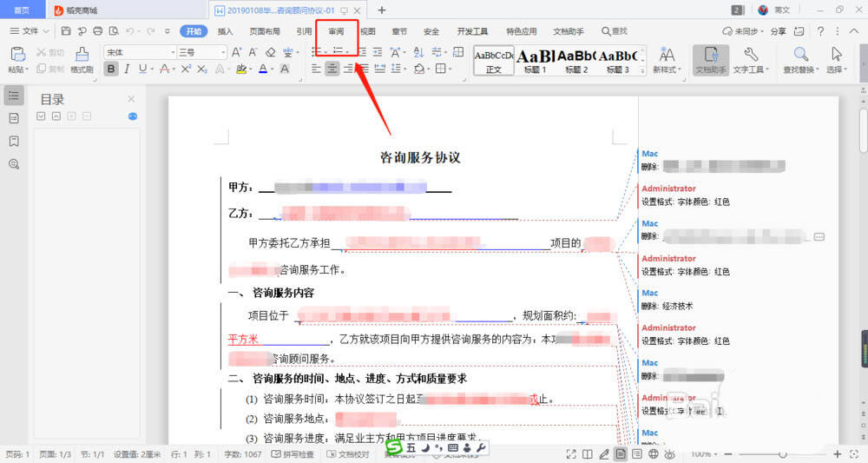Click the New Style (新样式) icon

click(x=667, y=54)
